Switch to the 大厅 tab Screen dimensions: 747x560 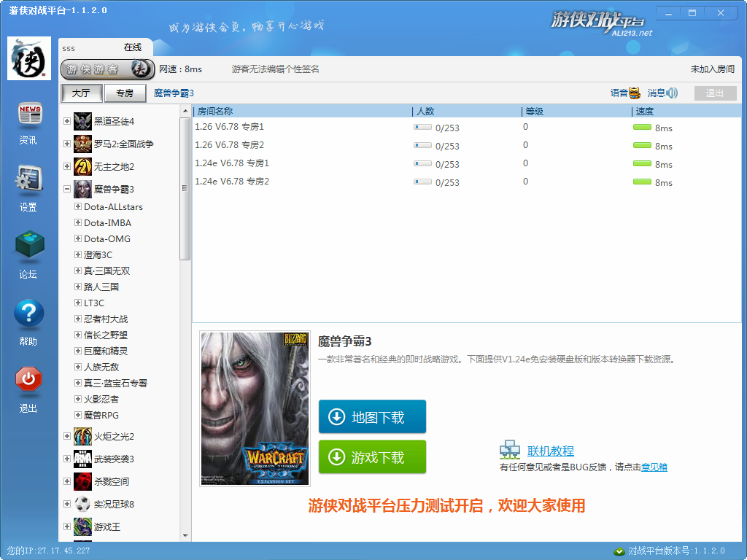coord(82,93)
